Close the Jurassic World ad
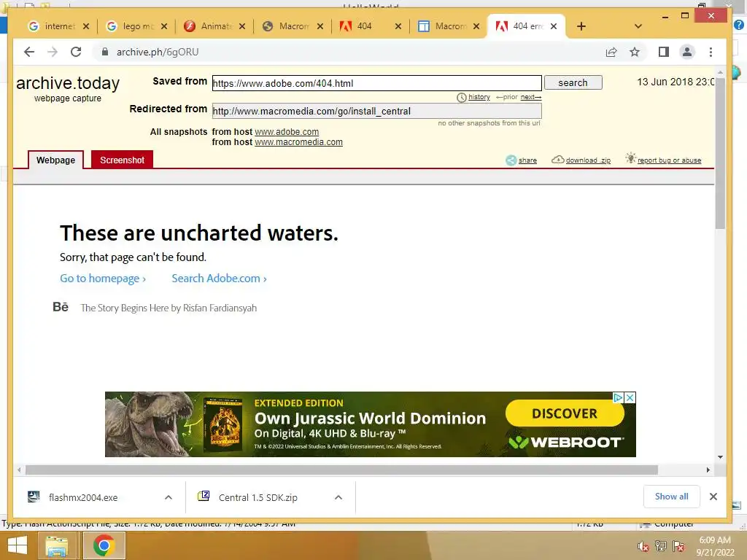 [x=630, y=397]
